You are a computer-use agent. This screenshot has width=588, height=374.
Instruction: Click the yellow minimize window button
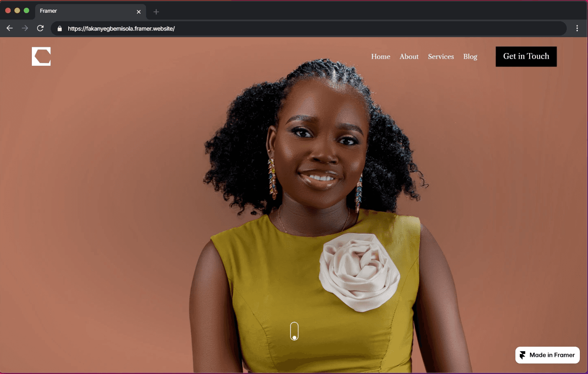pos(17,11)
